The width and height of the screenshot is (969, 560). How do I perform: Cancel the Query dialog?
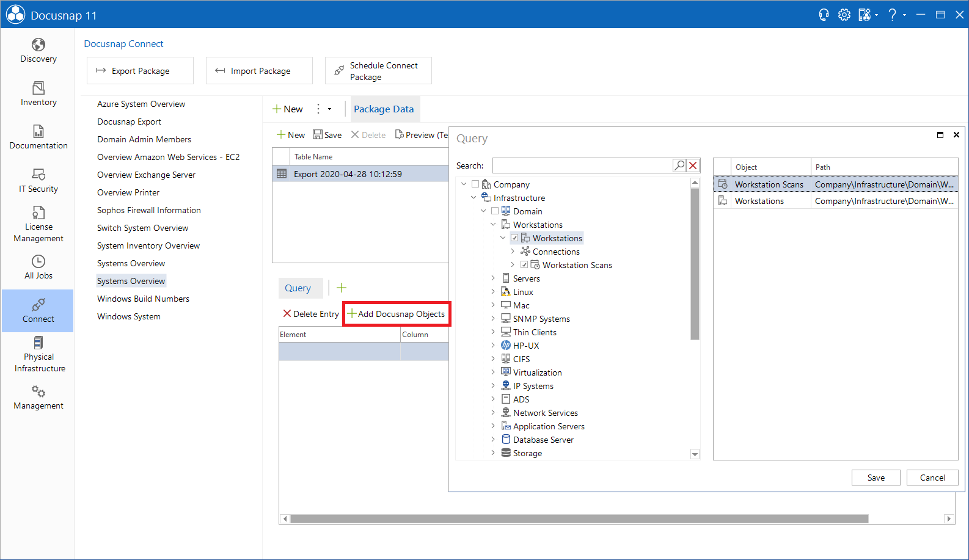click(932, 478)
